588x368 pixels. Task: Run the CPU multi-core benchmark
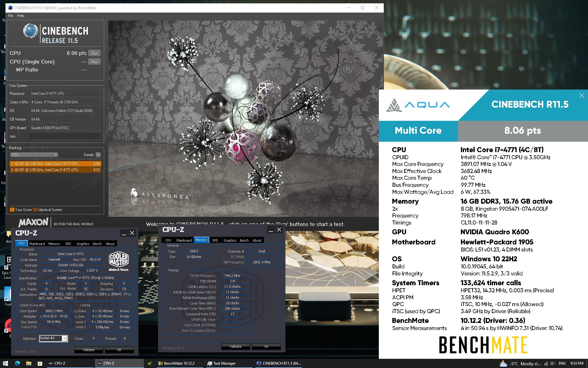pos(95,53)
